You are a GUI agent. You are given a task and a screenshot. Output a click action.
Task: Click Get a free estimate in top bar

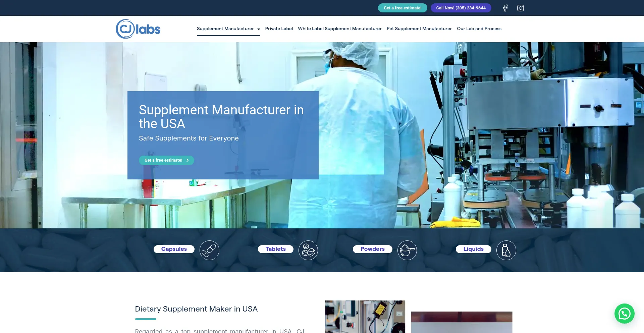tap(402, 8)
